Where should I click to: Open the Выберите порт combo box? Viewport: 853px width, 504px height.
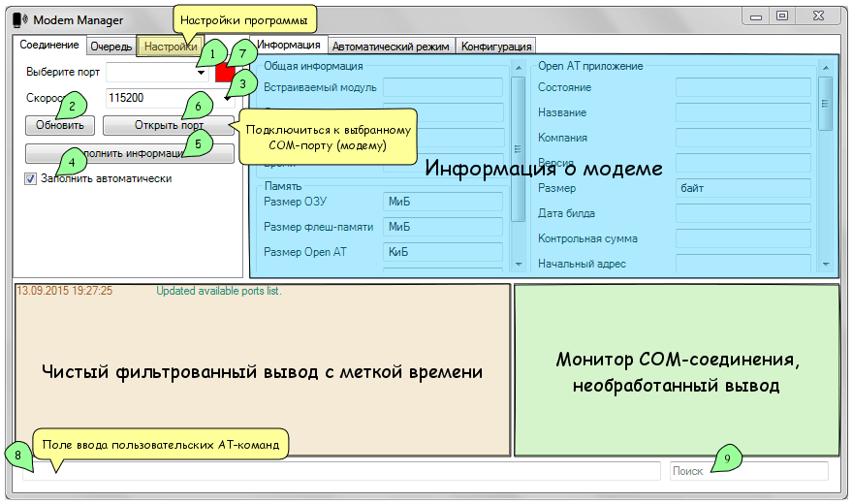click(157, 72)
